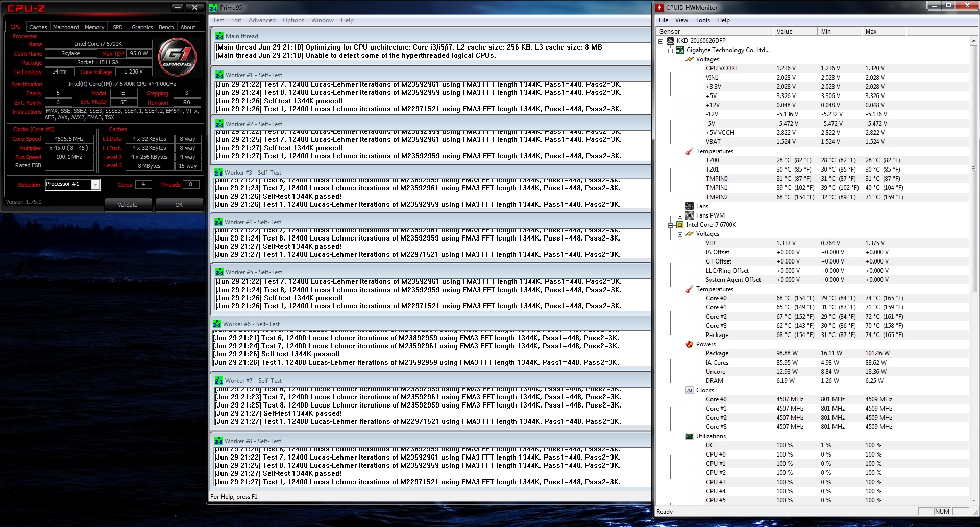
Task: Click the Powers node icon
Action: (690, 344)
